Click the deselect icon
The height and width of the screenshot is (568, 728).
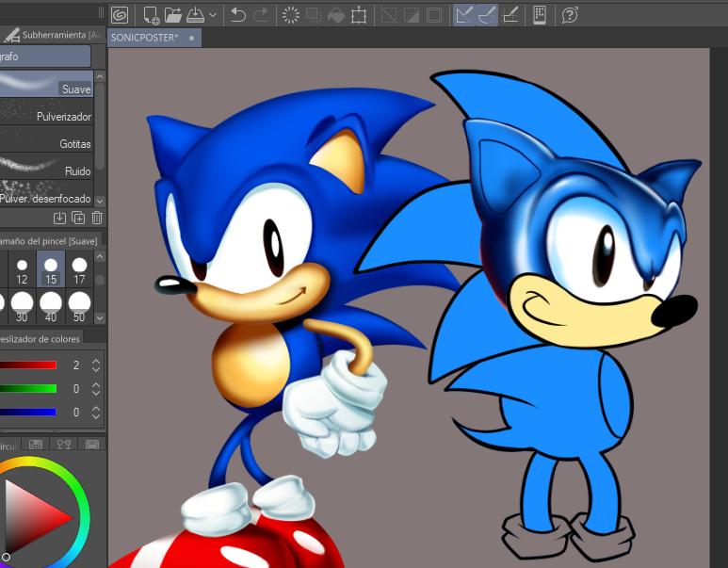389,15
